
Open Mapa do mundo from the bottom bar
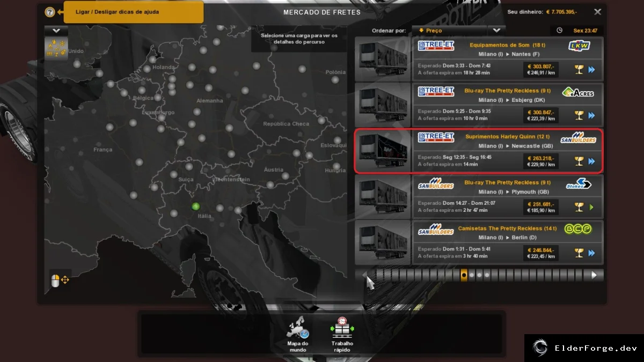click(298, 335)
